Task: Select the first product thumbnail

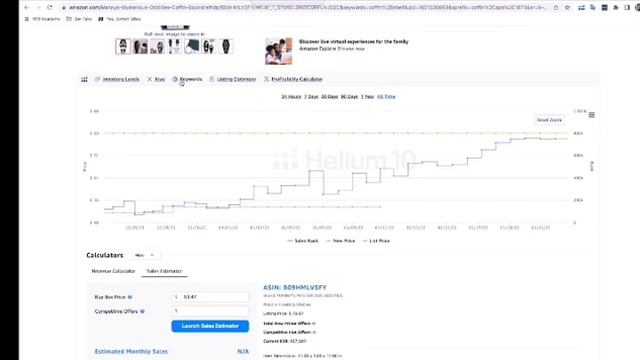Action: pyautogui.click(x=123, y=47)
